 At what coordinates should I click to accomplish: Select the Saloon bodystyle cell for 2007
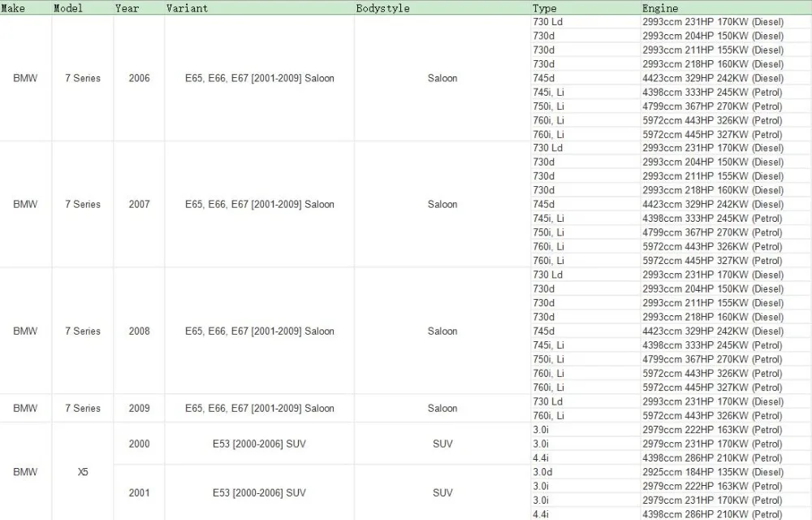(x=443, y=204)
